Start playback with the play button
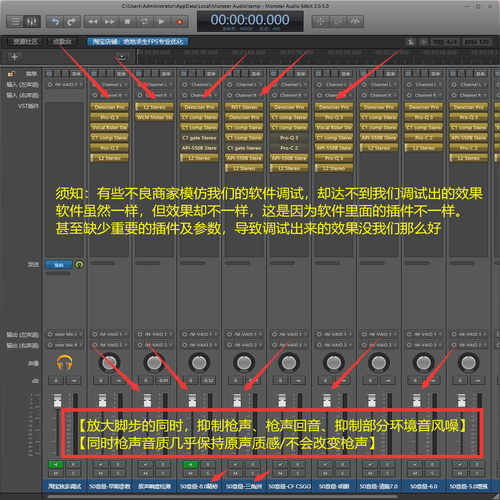This screenshot has width=500, height=500. 161,22
